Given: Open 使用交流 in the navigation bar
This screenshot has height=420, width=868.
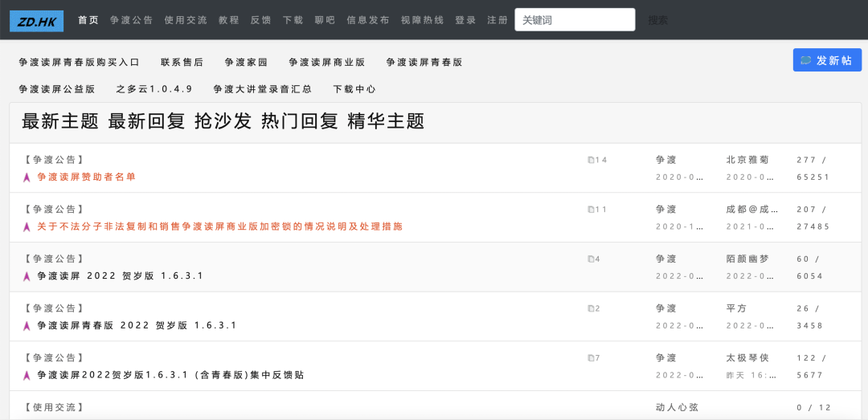Looking at the screenshot, I should point(186,20).
